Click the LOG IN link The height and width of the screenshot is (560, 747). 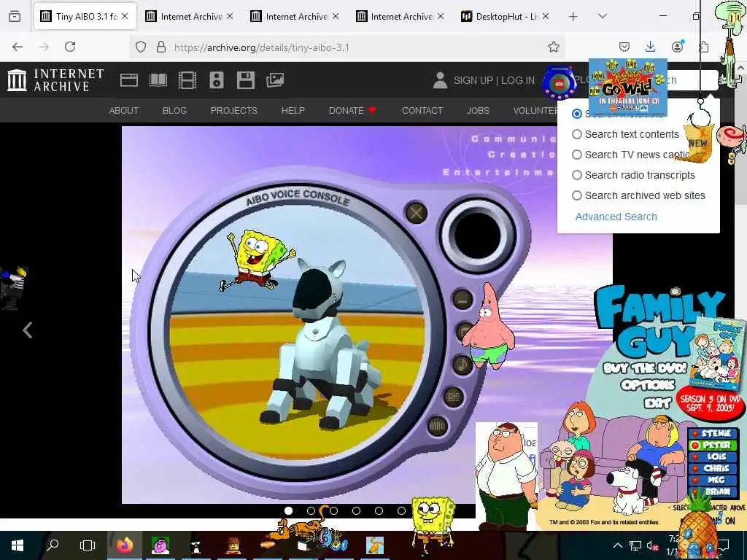(x=518, y=80)
